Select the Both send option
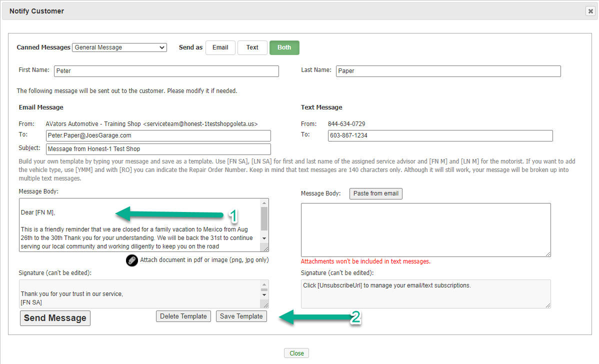Image resolution: width=599 pixels, height=364 pixels. pyautogui.click(x=284, y=47)
